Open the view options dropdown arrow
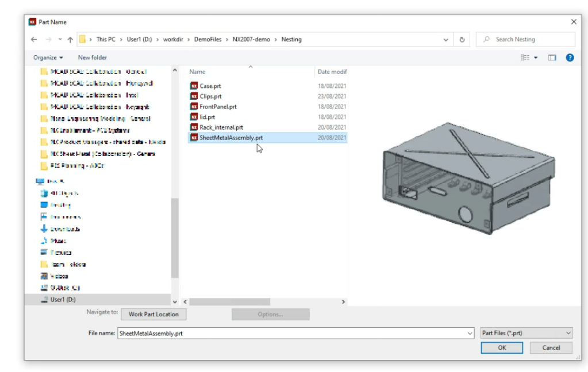 point(536,57)
